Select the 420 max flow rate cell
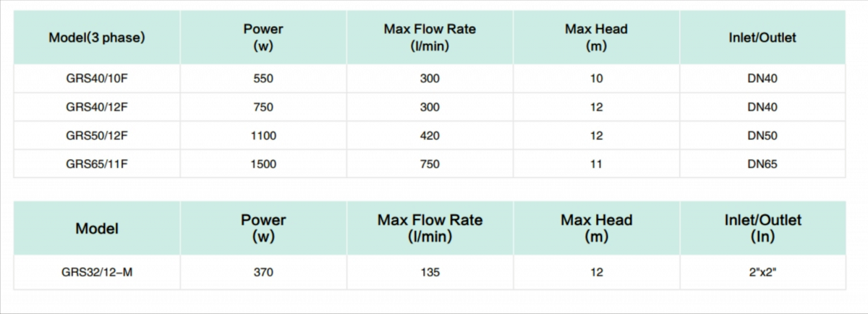Image resolution: width=868 pixels, height=314 pixels. 430,135
